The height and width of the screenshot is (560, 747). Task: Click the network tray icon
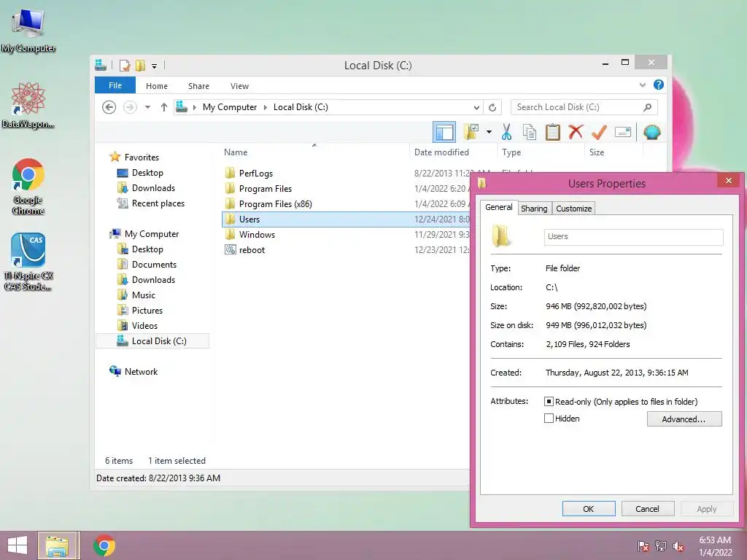(x=661, y=546)
